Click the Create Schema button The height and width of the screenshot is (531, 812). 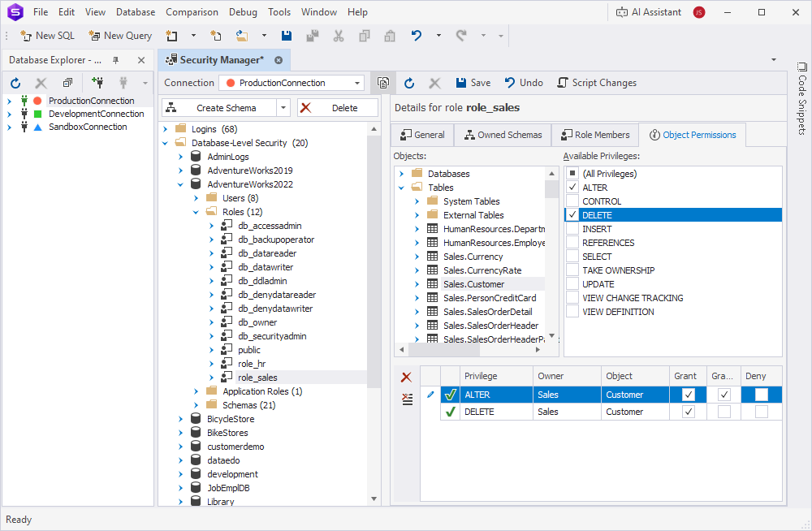219,106
